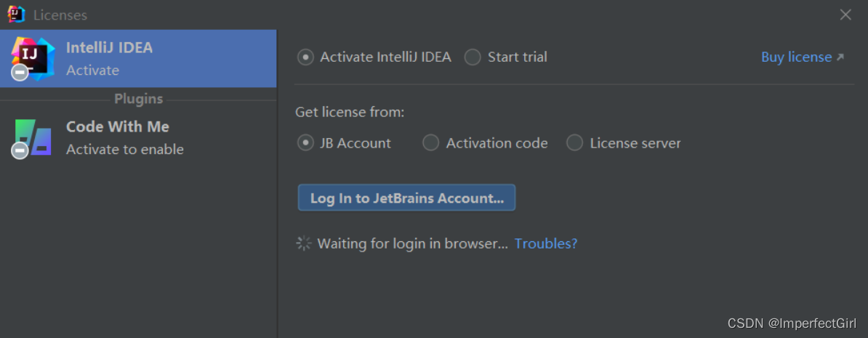Screen dimensions: 868x338
Task: Click the 'Get license from:' label
Action: [x=350, y=112]
